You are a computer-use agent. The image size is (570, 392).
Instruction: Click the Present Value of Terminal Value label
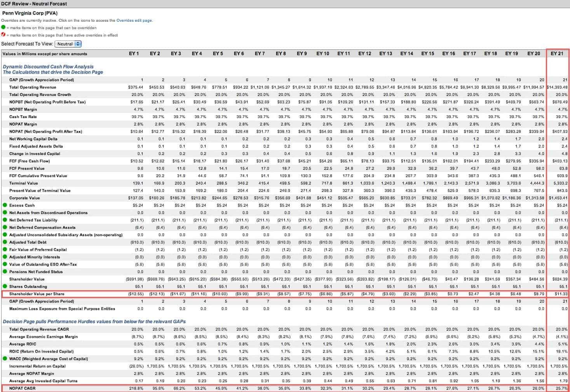tap(40, 190)
